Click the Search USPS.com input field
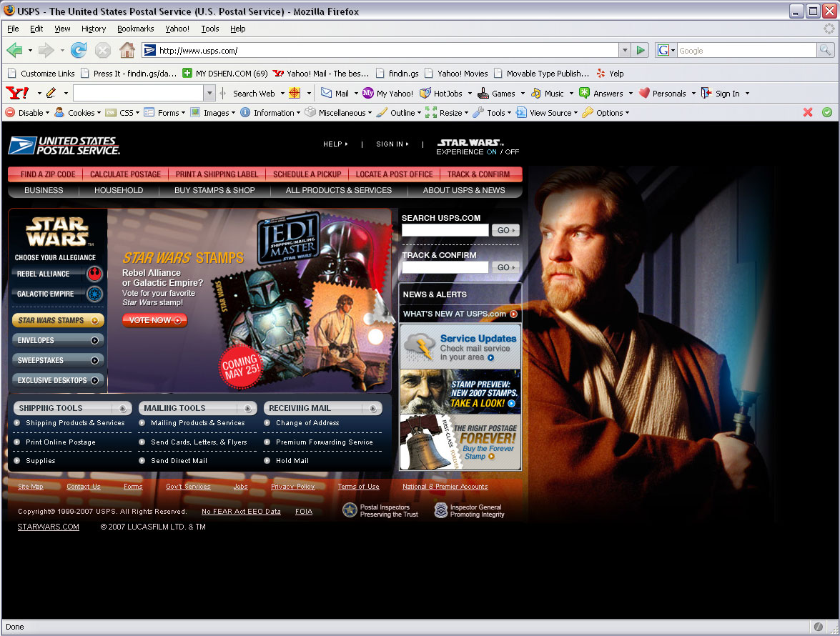 445,230
